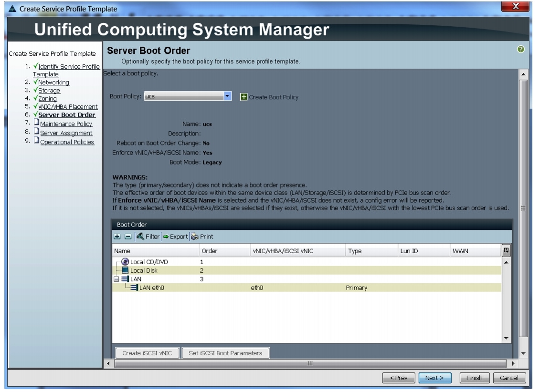Collapse the LAN tree node
This screenshot has height=392, width=540.
click(116, 279)
